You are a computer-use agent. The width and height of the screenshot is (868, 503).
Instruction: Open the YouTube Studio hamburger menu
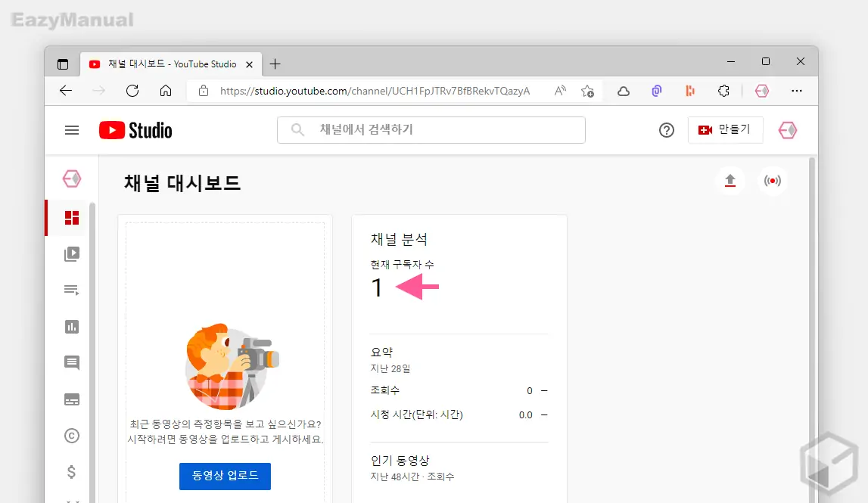72,130
